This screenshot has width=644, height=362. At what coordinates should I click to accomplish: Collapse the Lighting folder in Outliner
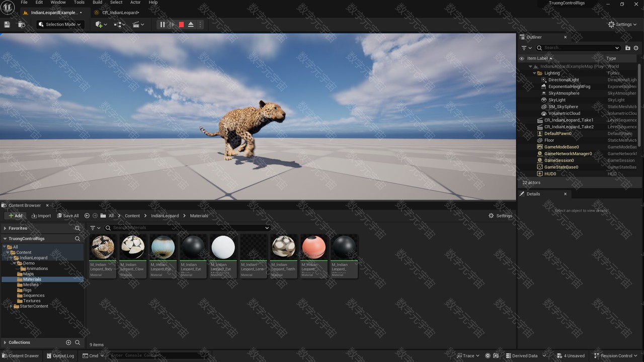[534, 73]
